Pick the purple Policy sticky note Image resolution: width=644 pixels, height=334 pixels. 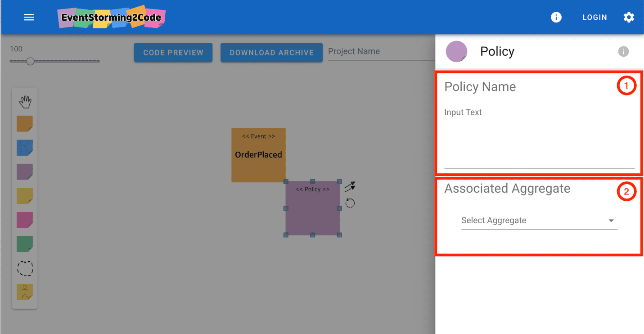coord(25,172)
